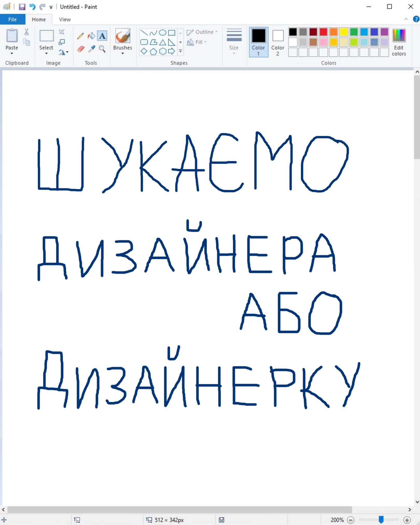Select the Right arrow shape
The image size is (420, 525).
[x=172, y=51]
